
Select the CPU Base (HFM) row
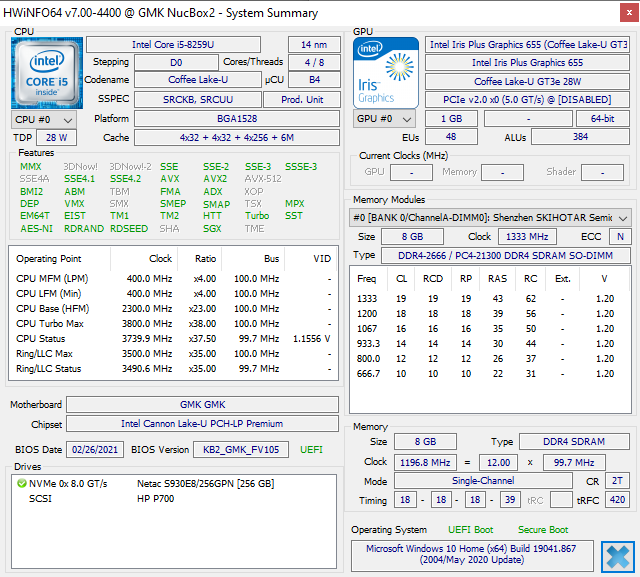(173, 309)
